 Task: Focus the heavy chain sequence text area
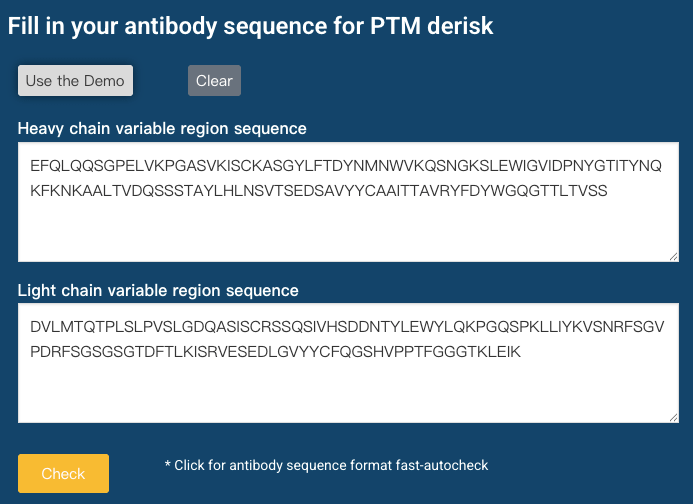tap(348, 202)
